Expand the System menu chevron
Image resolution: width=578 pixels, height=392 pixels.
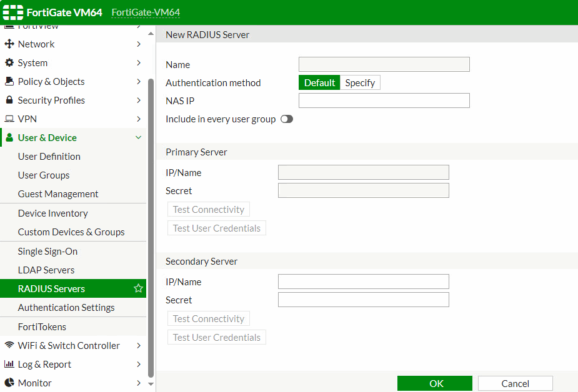(139, 62)
